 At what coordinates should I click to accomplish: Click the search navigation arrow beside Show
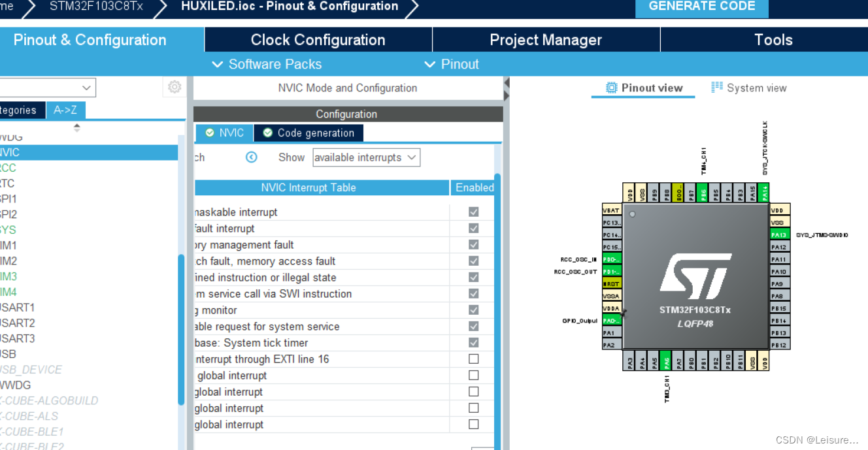point(251,157)
